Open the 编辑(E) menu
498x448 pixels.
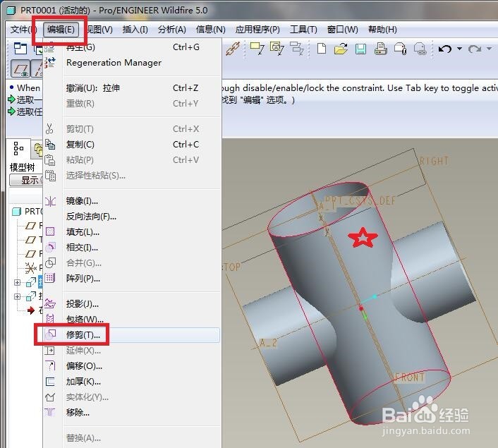pos(61,30)
